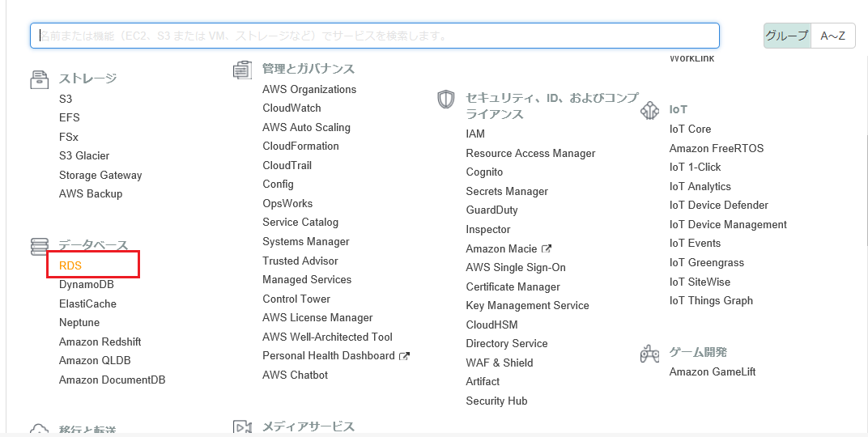Open AWS Well-Architected Tool
The height and width of the screenshot is (437, 868).
pos(327,337)
